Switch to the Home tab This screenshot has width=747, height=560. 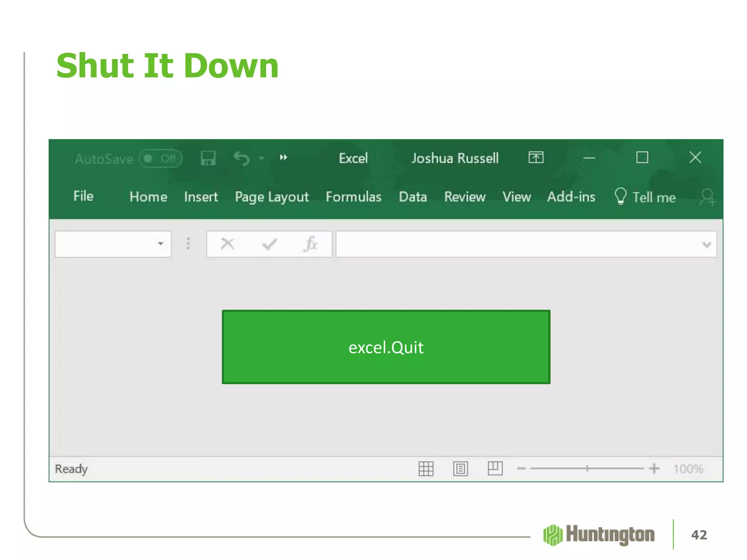pyautogui.click(x=148, y=197)
